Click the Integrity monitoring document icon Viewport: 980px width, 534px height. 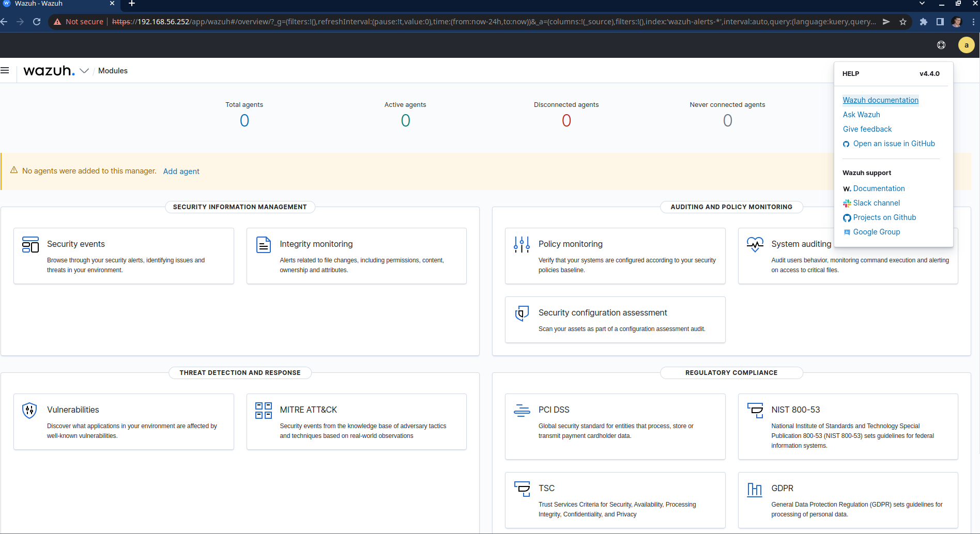tap(264, 245)
